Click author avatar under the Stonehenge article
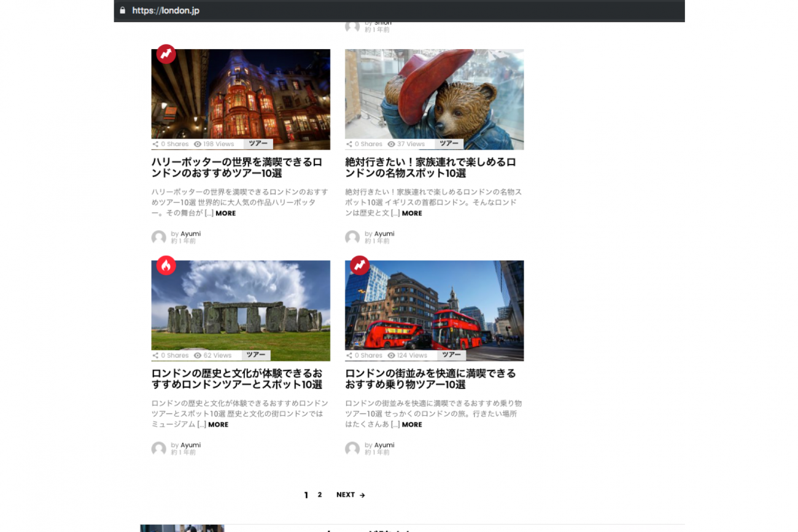798x532 pixels. coord(159,449)
